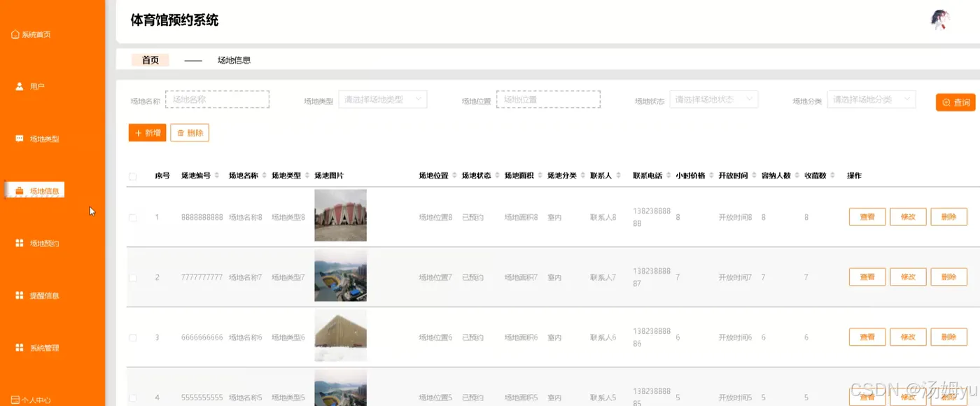Open the venue image thumbnail in row 1

(340, 216)
